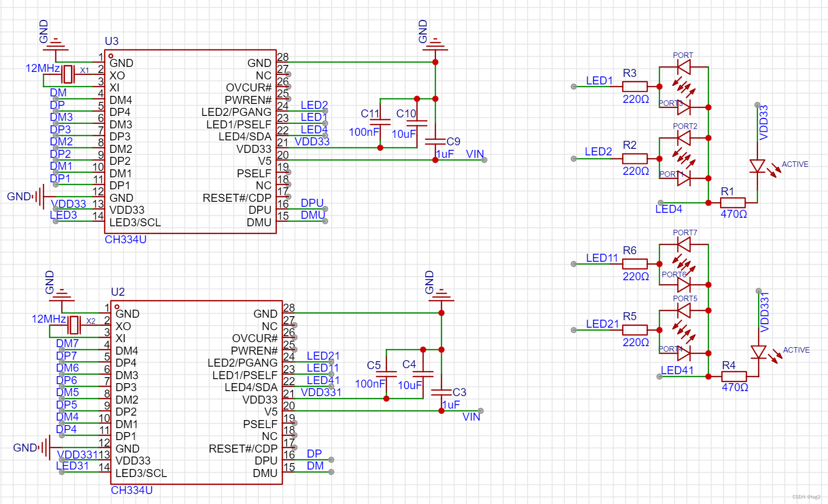
Task: Select the R1 470Ω resistor symbol
Action: pos(733,202)
